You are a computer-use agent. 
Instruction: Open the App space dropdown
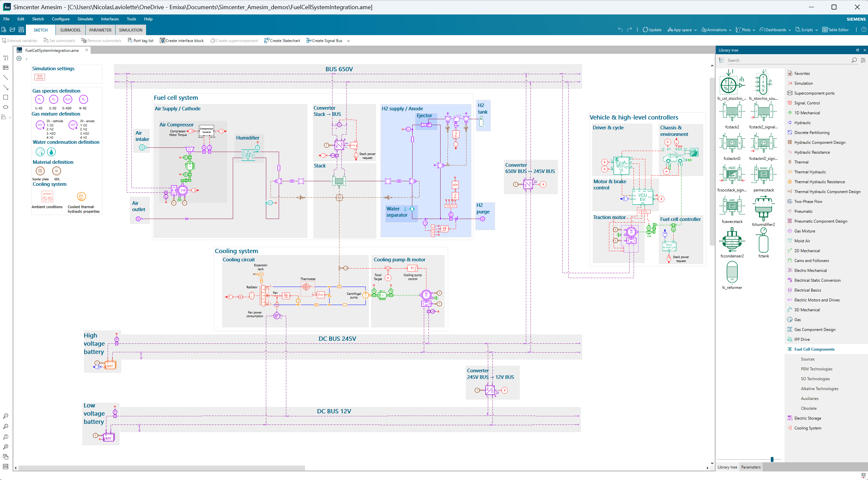tap(682, 30)
